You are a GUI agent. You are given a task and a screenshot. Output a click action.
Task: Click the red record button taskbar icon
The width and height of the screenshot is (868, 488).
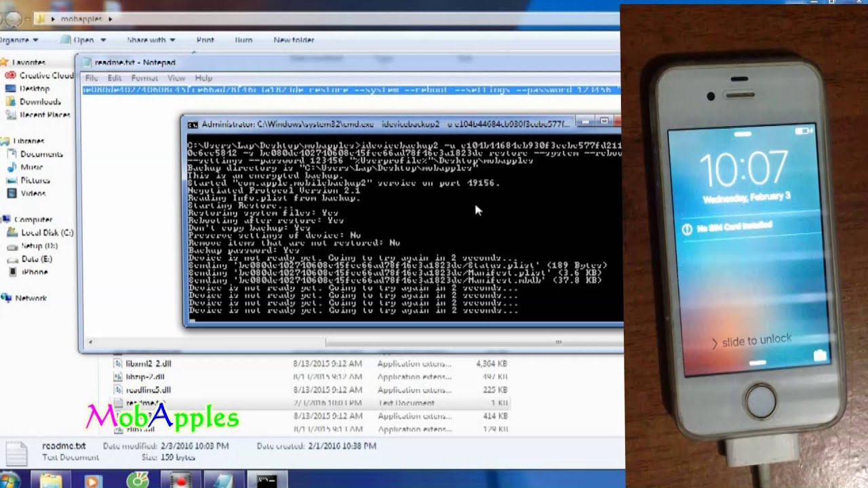[181, 481]
